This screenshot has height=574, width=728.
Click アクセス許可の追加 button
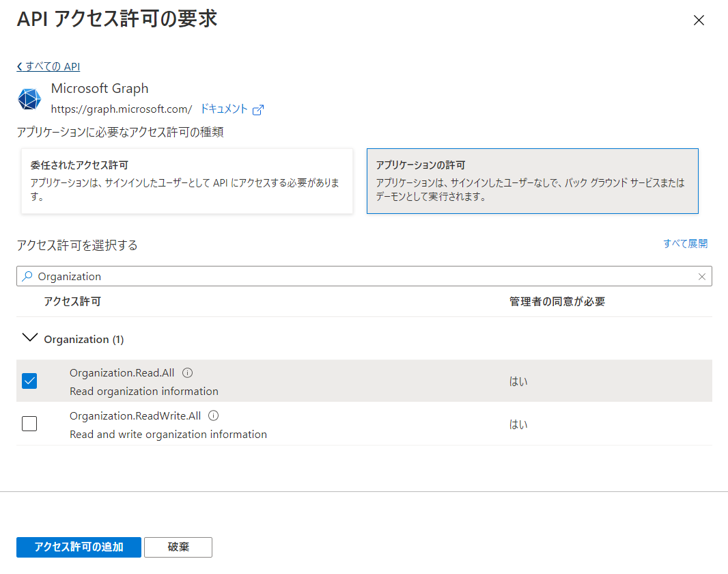tap(79, 547)
